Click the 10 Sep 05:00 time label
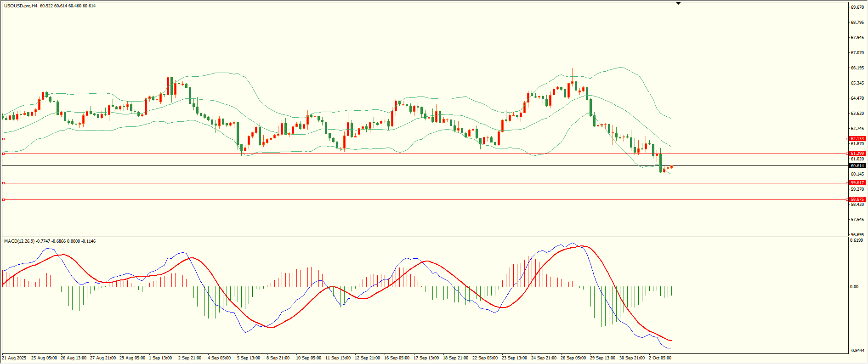The width and height of the screenshot is (868, 364). [x=308, y=358]
